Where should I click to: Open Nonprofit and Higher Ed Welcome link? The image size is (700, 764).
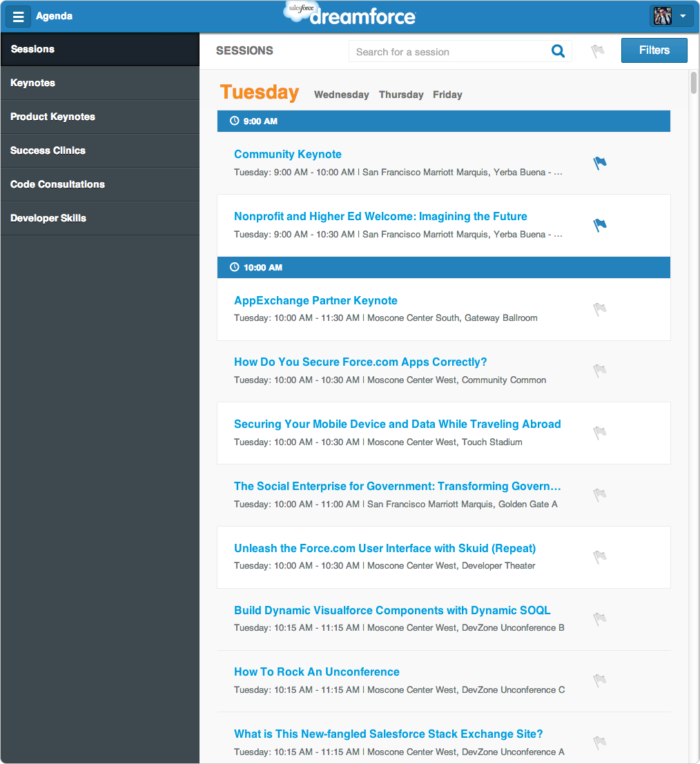click(380, 216)
